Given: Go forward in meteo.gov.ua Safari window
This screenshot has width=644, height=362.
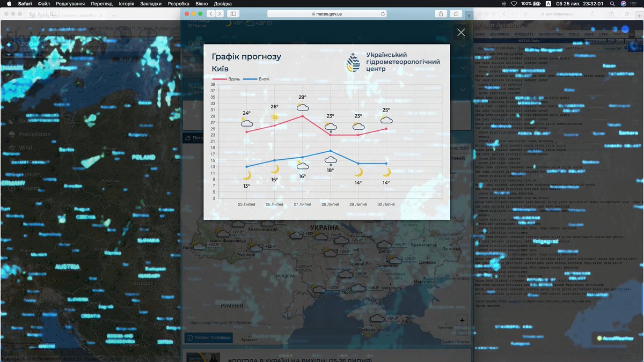Looking at the screenshot, I should click(x=219, y=13).
